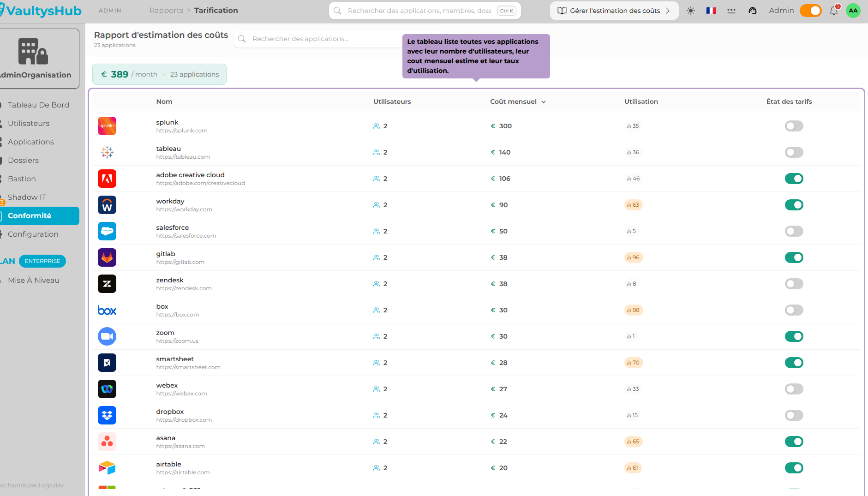Click the workday app logo
This screenshot has width=868, height=496.
pos(107,205)
